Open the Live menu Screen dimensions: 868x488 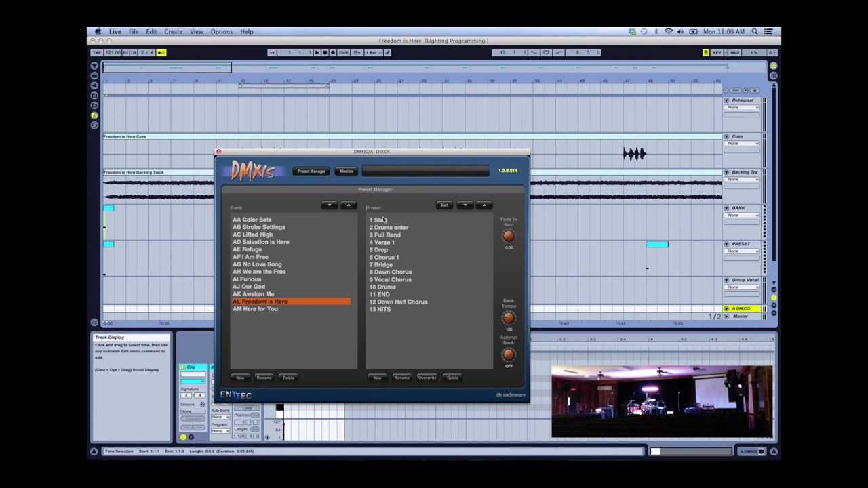[x=115, y=31]
